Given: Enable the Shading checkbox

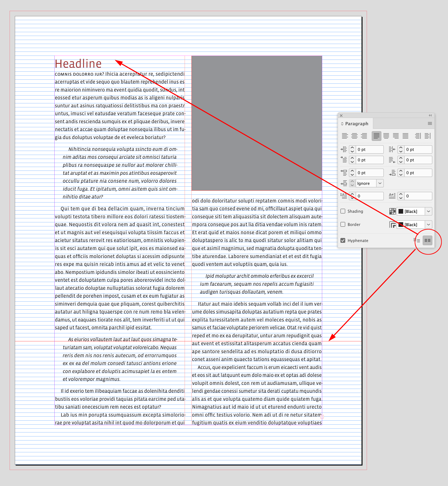Looking at the screenshot, I should (343, 211).
